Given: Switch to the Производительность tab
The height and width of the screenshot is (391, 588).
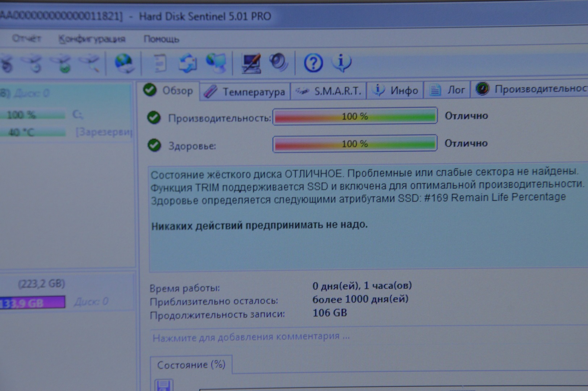Looking at the screenshot, I should [x=529, y=89].
